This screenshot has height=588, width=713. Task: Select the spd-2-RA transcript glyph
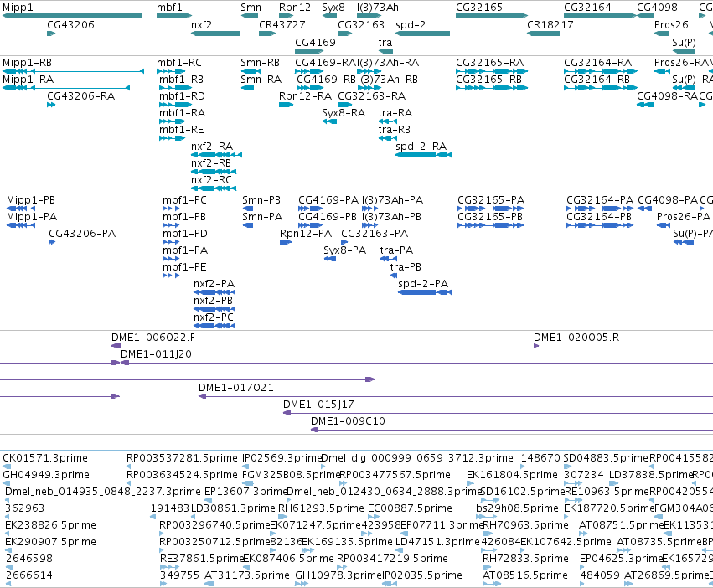click(423, 155)
